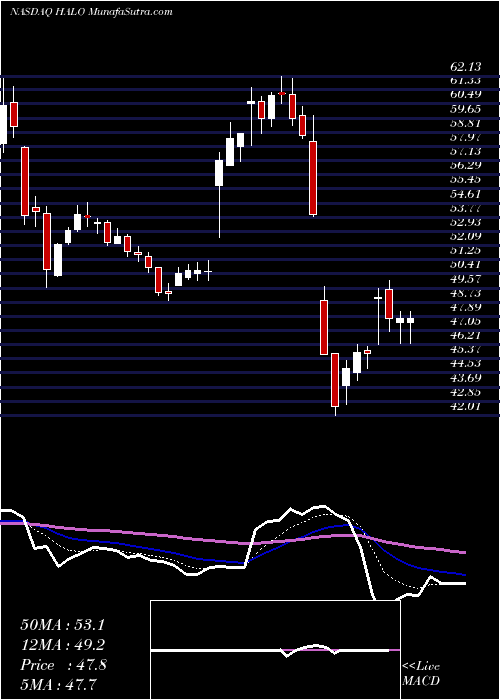Image resolution: width=500 pixels, height=700 pixels.
Task: Select the 12MA : 49.2 readout
Action: (x=62, y=645)
